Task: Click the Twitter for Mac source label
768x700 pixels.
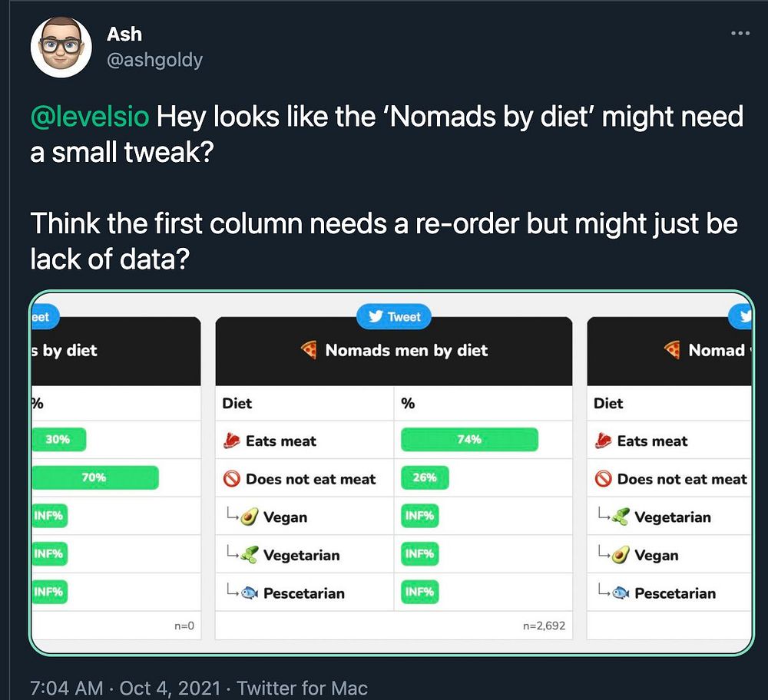Action: pos(303,688)
